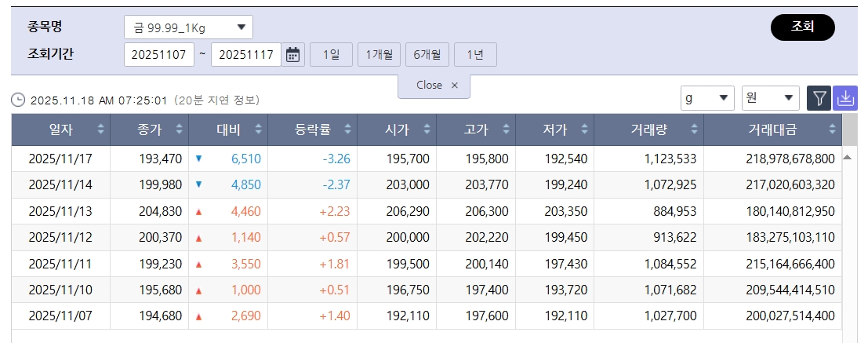Click trade amount 180,140,812,950
868x343 pixels.
790,211
